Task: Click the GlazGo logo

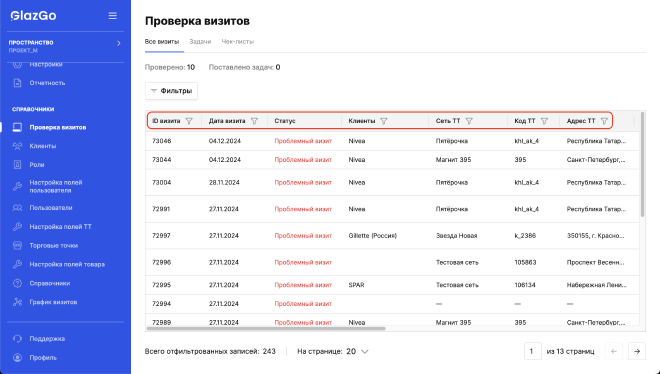Action: point(33,16)
